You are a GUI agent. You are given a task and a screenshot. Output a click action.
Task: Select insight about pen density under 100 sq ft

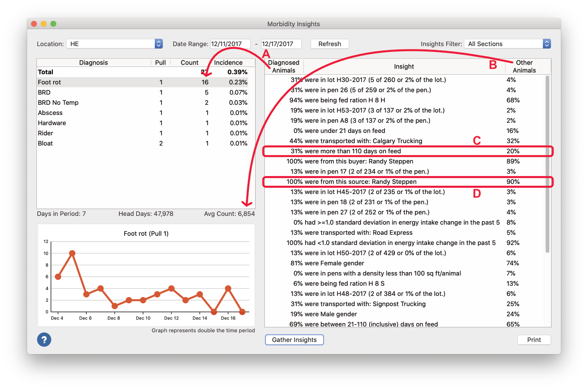tap(405, 273)
